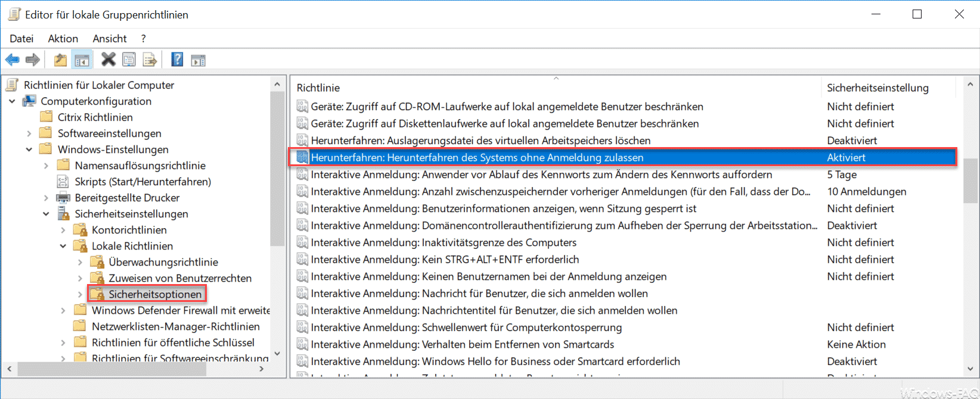This screenshot has height=399, width=980.
Task: Collapse the Computerkonfiguration node
Action: point(12,101)
